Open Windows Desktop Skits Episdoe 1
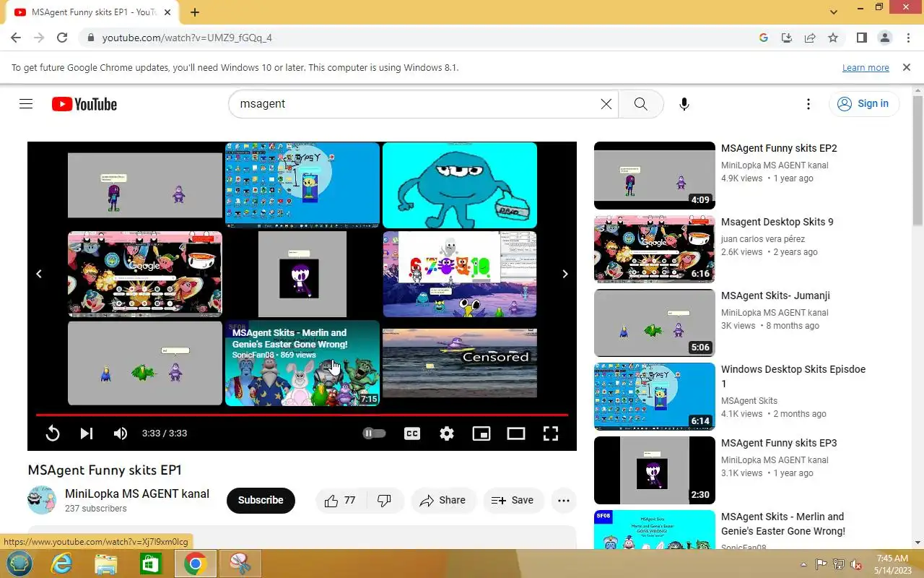Screen dimensions: 924x578 coord(793,376)
